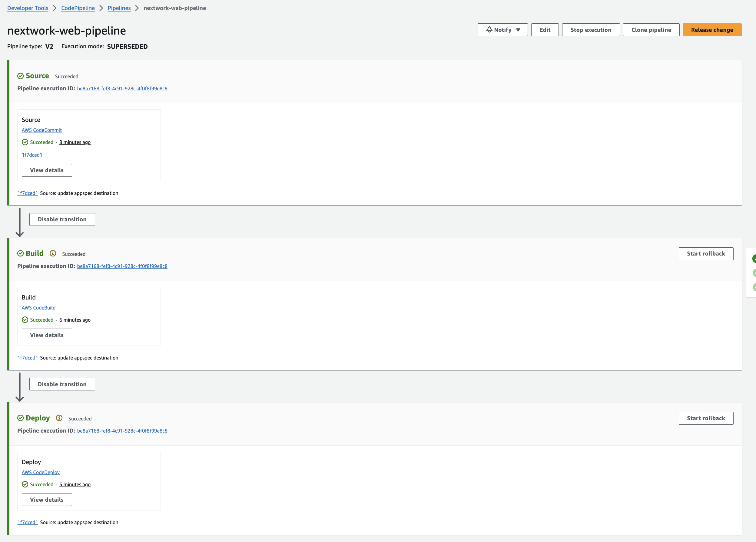The image size is (756, 542).
Task: View details of the Source action
Action: [x=47, y=170]
